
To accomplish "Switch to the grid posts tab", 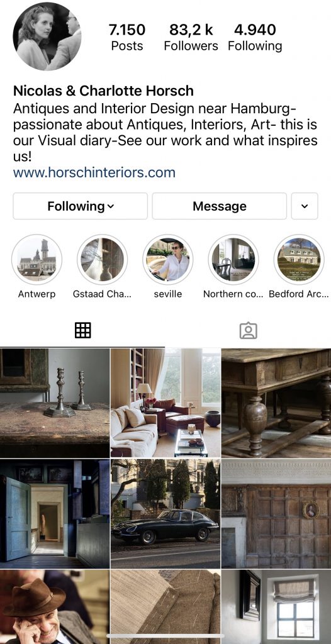I will tap(82, 330).
